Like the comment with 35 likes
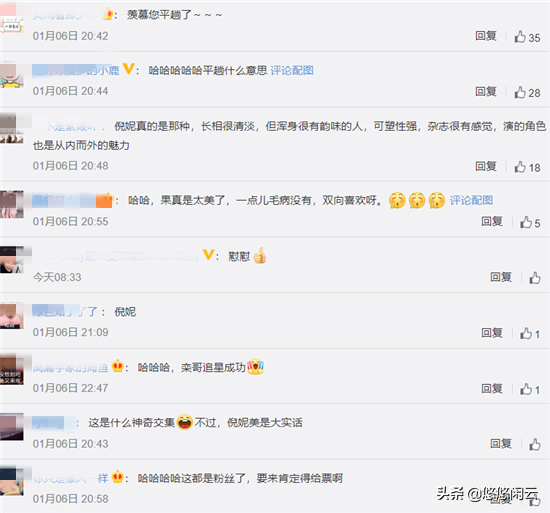The width and height of the screenshot is (550, 513). tap(520, 36)
